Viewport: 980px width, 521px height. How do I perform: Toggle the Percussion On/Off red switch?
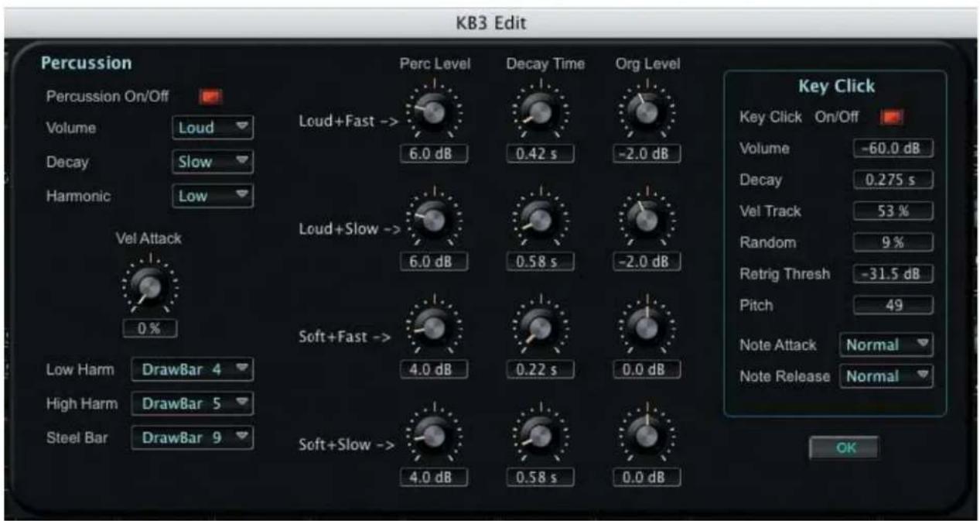pos(210,97)
